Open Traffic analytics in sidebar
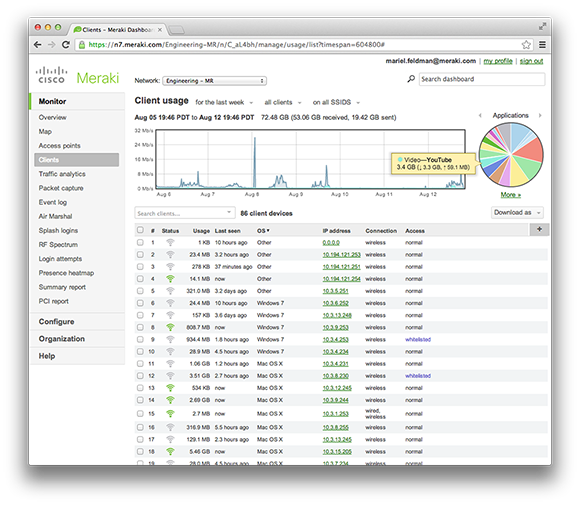580x505 pixels. [62, 174]
